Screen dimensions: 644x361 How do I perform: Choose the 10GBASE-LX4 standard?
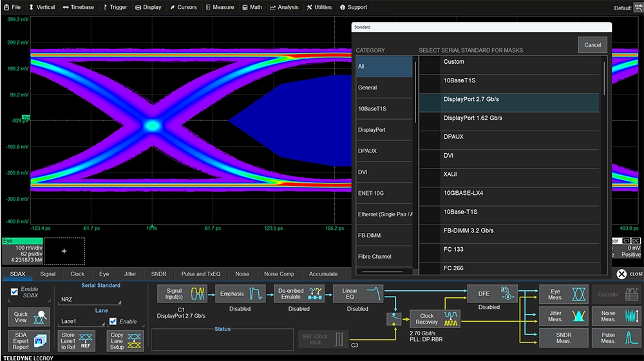click(x=509, y=196)
